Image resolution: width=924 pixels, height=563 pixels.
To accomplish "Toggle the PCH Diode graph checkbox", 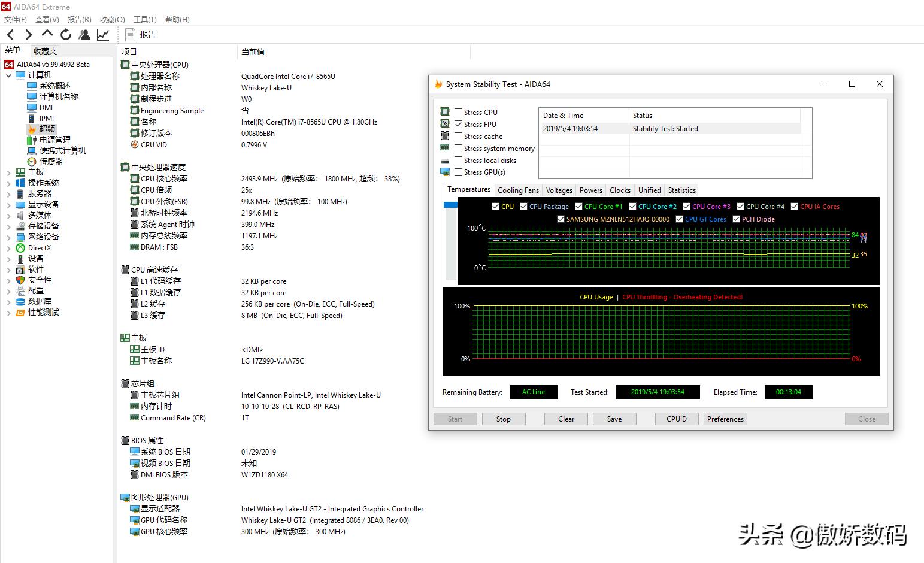I will pyautogui.click(x=736, y=219).
